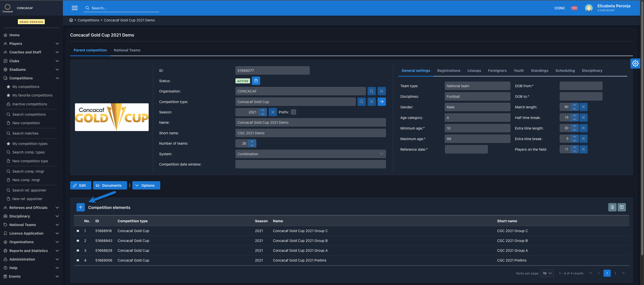Image resolution: width=644 pixels, height=285 pixels.
Task: Collapse the Competitions sidebar section
Action: [57, 78]
